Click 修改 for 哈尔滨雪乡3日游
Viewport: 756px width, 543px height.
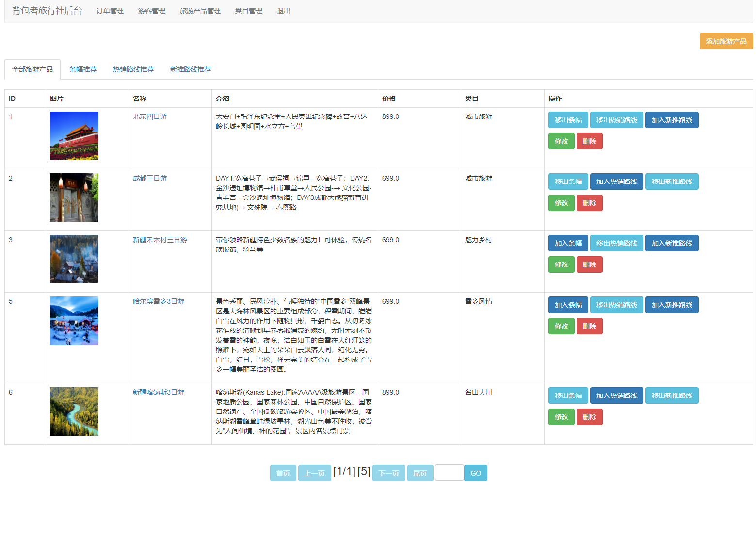[561, 326]
